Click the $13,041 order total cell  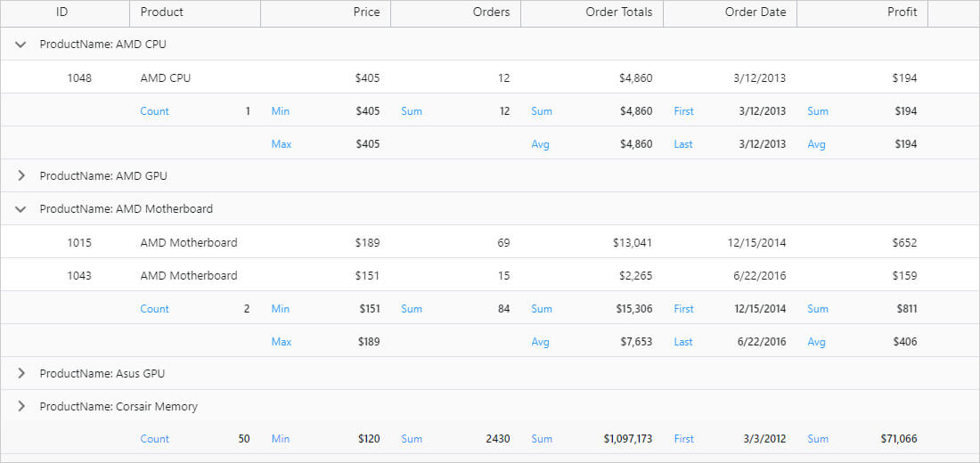pos(632,243)
